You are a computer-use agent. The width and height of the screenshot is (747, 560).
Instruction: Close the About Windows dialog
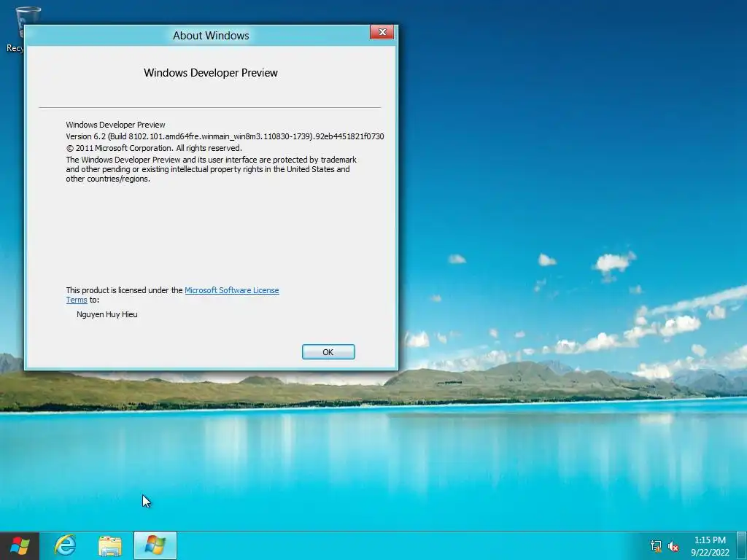click(x=382, y=32)
